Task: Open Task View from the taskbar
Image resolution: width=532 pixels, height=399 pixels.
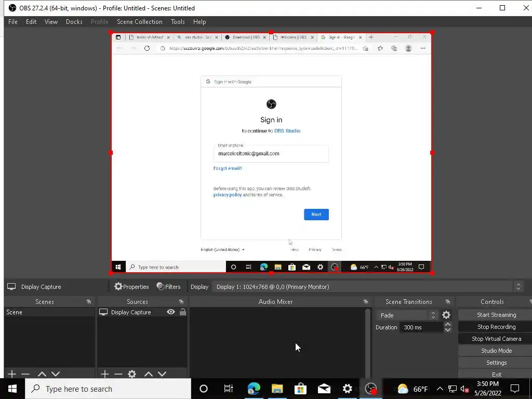Action: 229,389
